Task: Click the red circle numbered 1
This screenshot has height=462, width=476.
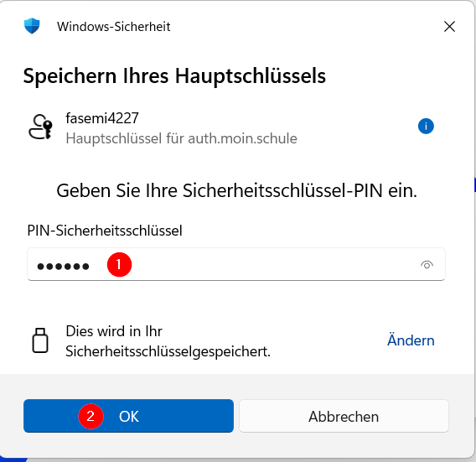Action: pyautogui.click(x=119, y=265)
